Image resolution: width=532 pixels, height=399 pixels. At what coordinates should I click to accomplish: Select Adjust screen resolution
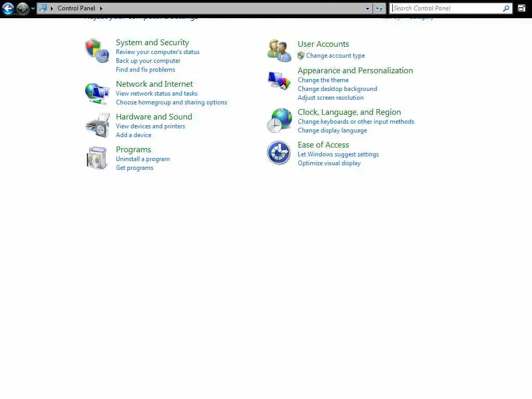point(330,98)
